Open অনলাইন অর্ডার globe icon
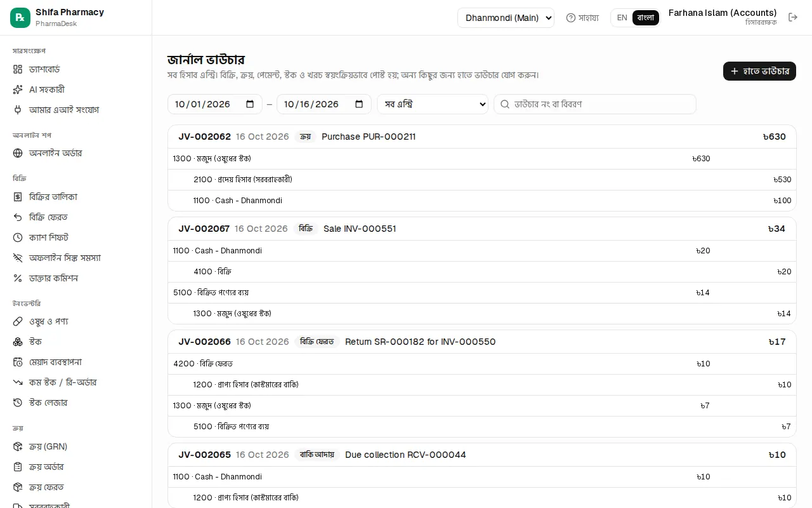The width and height of the screenshot is (812, 508). 18,153
